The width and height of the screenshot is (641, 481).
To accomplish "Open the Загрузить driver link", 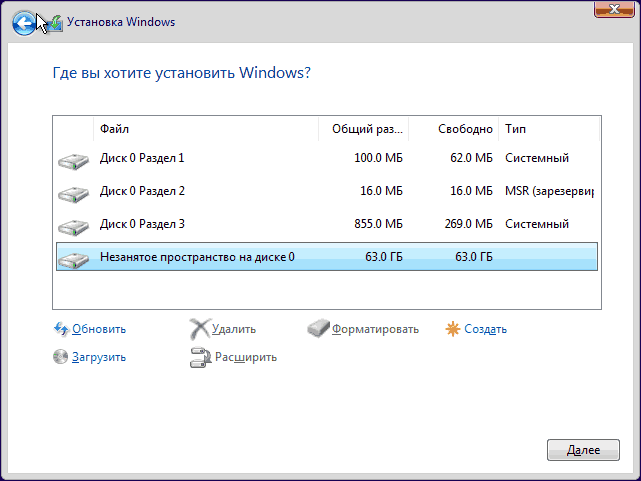I will point(99,357).
